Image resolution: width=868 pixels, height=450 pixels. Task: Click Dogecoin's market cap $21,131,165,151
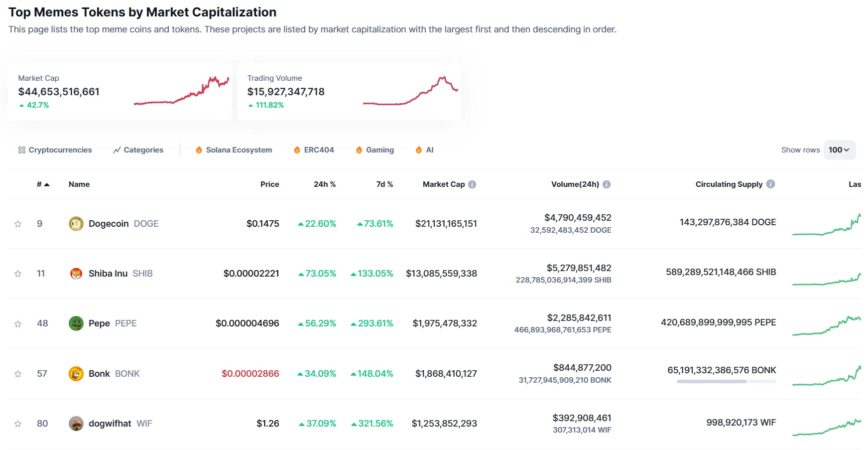(446, 224)
